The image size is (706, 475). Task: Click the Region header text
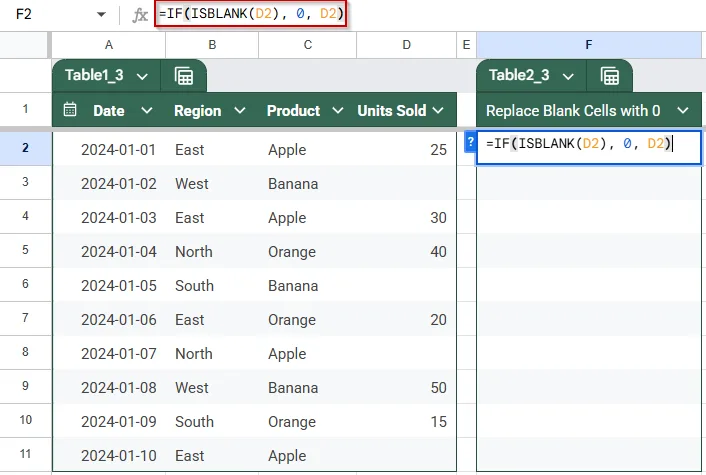(197, 111)
